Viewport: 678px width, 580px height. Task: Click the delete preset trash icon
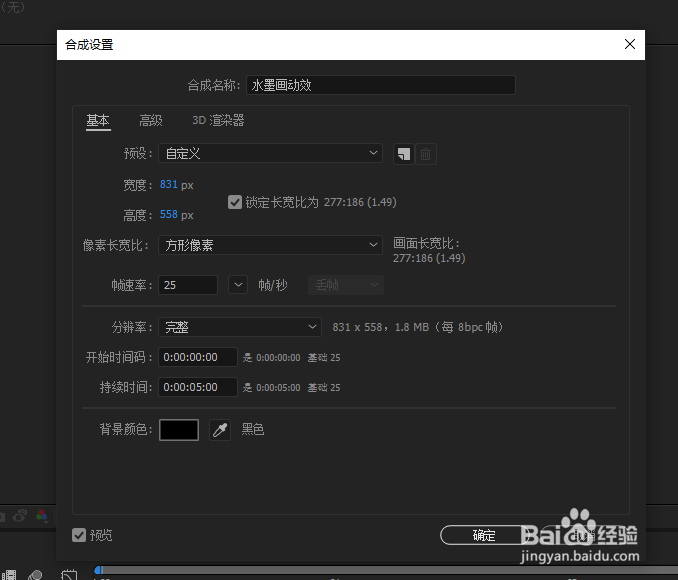[x=425, y=154]
